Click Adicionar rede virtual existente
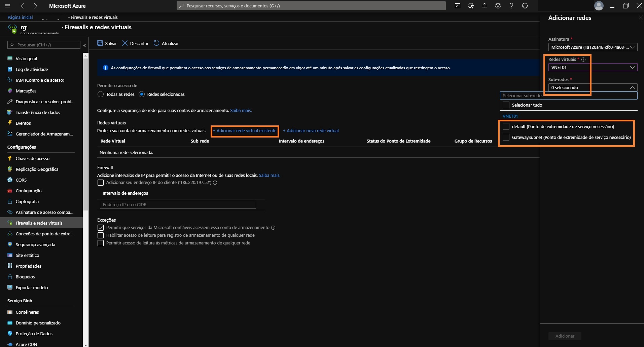Viewport: 644px width, 347px height. click(x=245, y=130)
